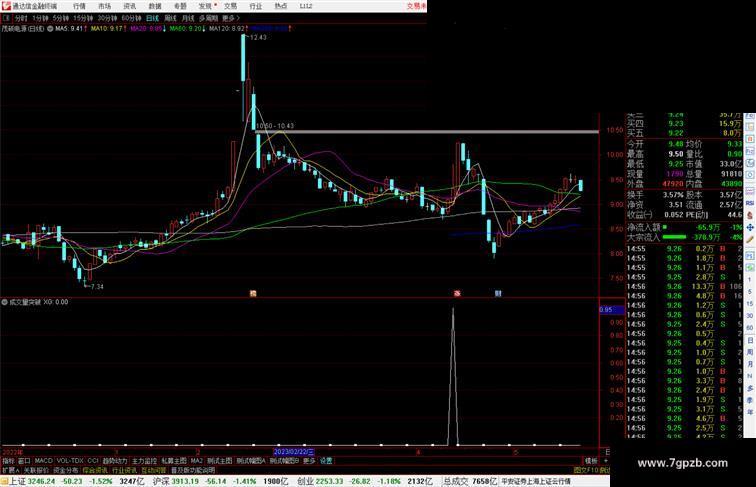Click the 7.34 low price label
This screenshot has height=487, width=756.
(97, 286)
